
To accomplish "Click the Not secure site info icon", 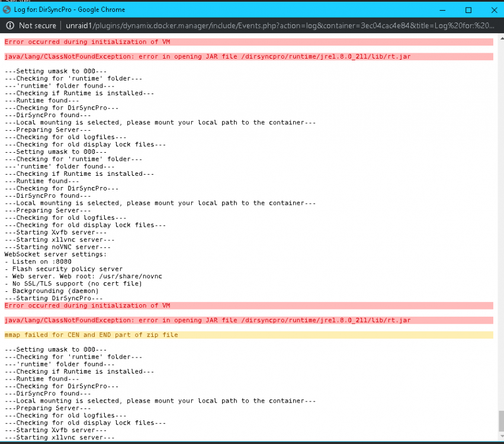I will pyautogui.click(x=10, y=25).
